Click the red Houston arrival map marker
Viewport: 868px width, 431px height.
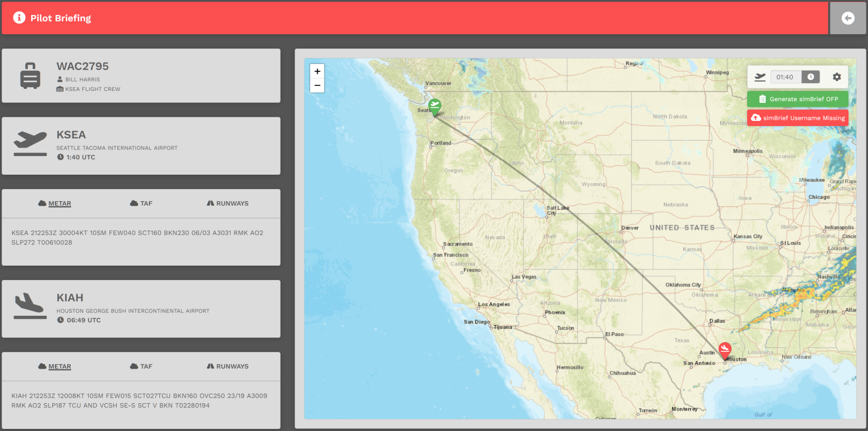(725, 350)
